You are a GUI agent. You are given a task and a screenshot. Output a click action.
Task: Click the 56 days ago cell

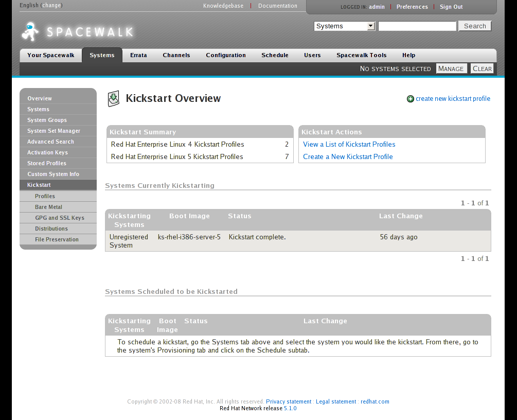click(399, 237)
